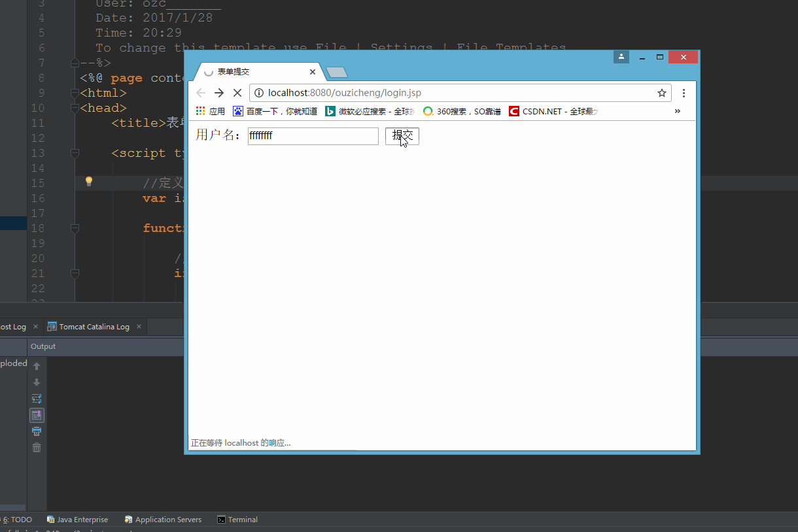Collapse the head tag fold on line 10
The image size is (798, 532).
point(75,108)
